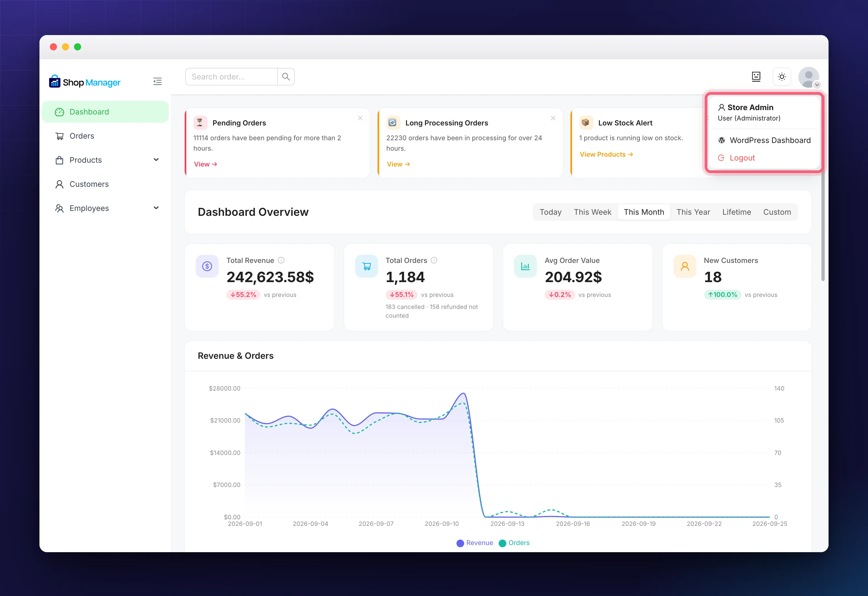868x596 pixels.
Task: Open the POS terminal icon in header
Action: click(756, 76)
